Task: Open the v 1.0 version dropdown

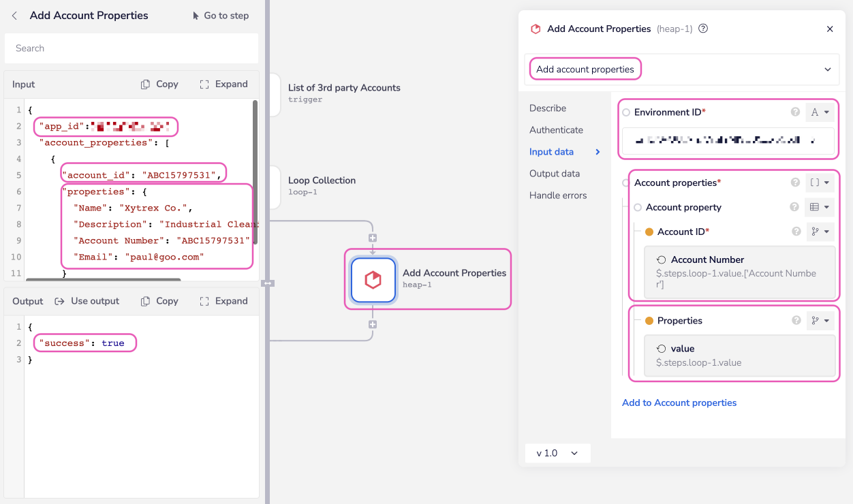Action: 557,453
